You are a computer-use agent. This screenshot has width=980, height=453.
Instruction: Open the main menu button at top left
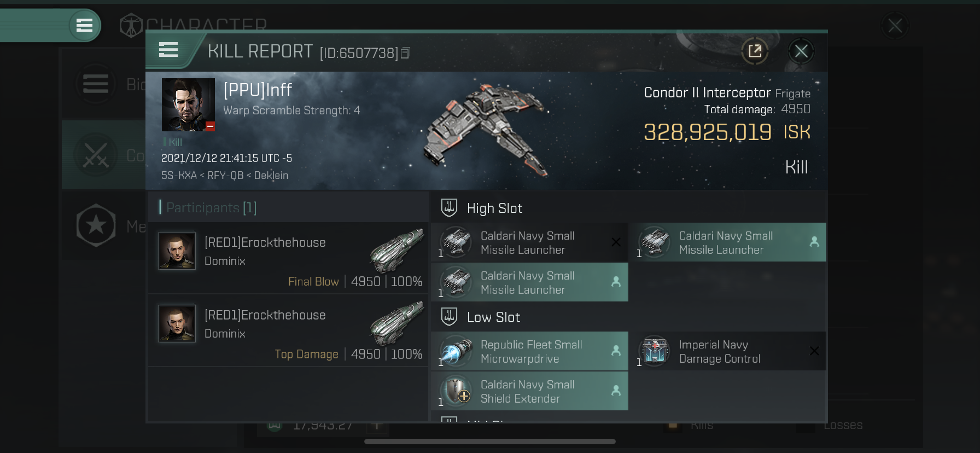[x=84, y=25]
